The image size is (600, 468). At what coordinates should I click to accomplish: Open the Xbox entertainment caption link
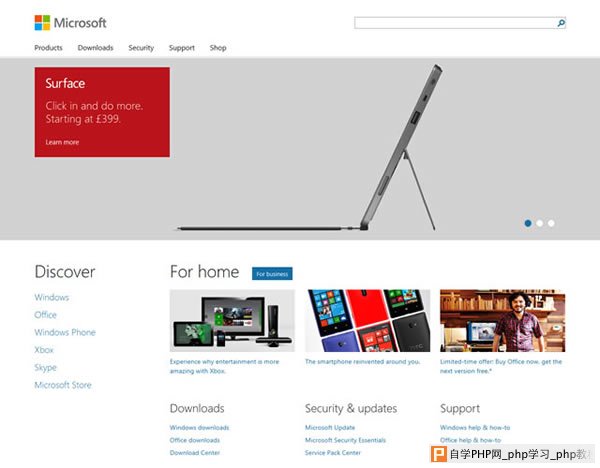tap(225, 366)
